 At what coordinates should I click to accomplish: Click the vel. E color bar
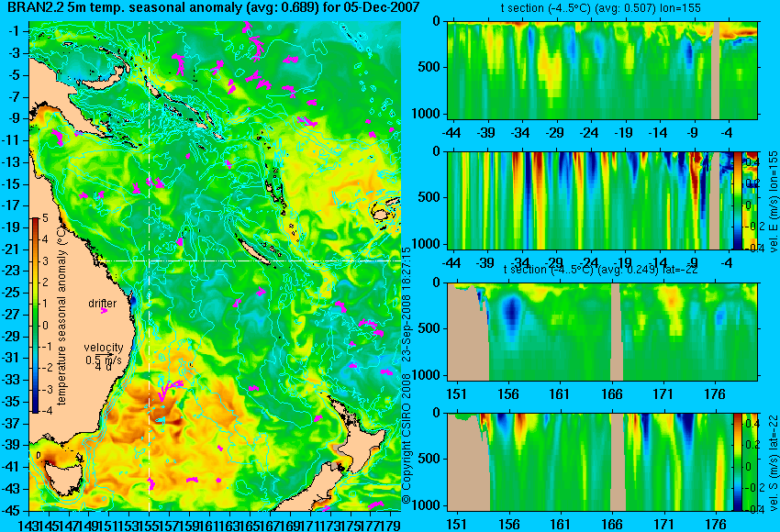point(738,200)
